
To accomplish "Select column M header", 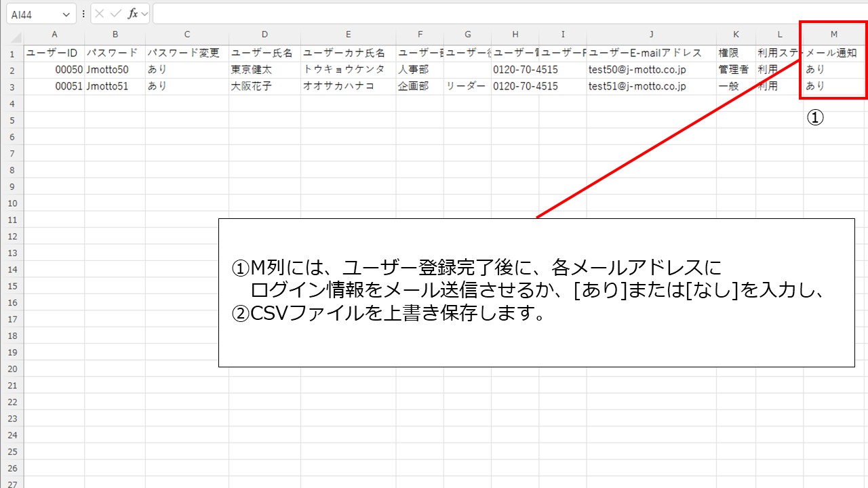I will click(x=834, y=35).
